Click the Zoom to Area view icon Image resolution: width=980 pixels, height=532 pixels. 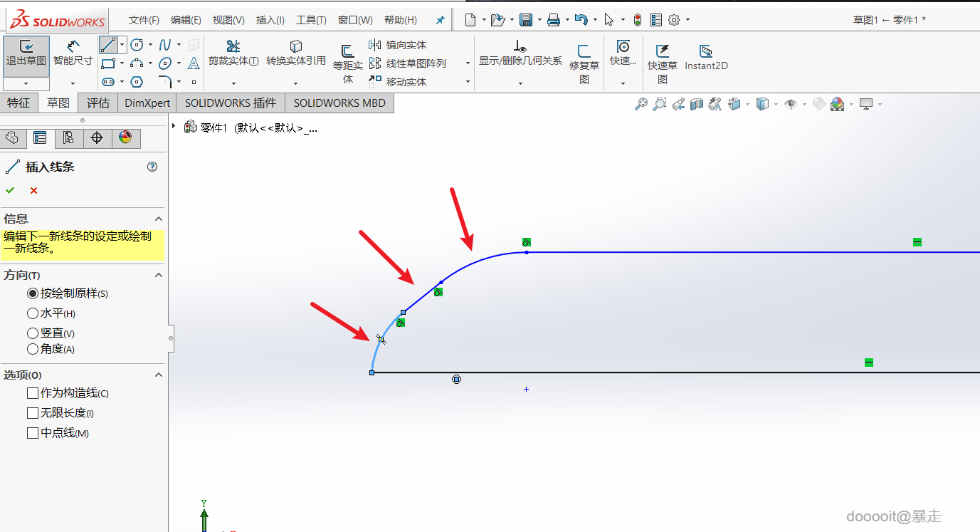pos(660,104)
